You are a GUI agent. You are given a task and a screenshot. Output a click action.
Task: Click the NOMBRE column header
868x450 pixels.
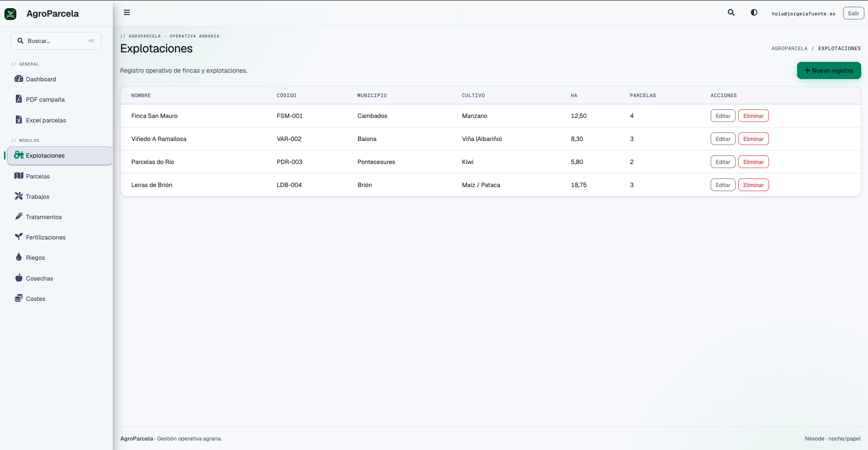(x=141, y=95)
